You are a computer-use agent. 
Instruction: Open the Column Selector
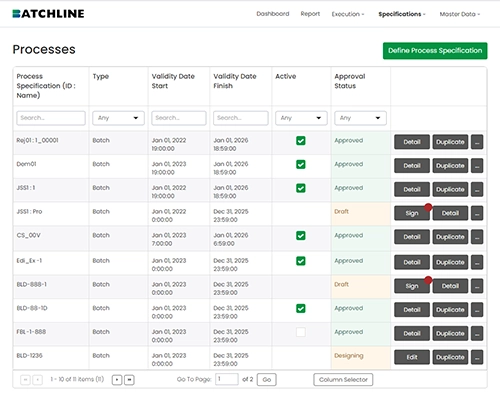click(343, 380)
